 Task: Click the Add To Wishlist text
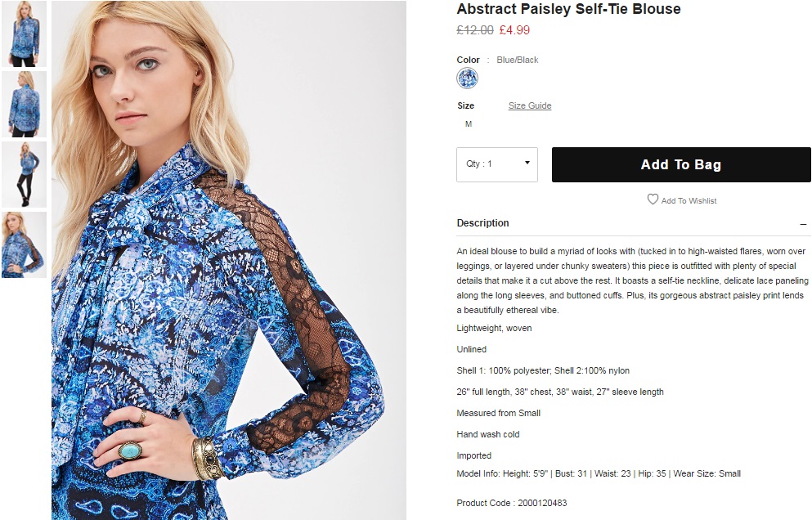(689, 201)
